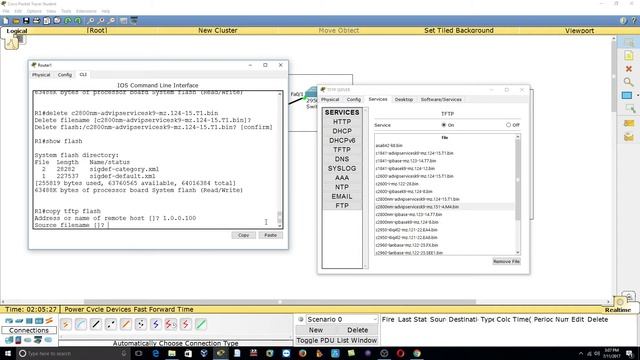
Task: Select the Routers device category icon
Action: [x=9, y=321]
